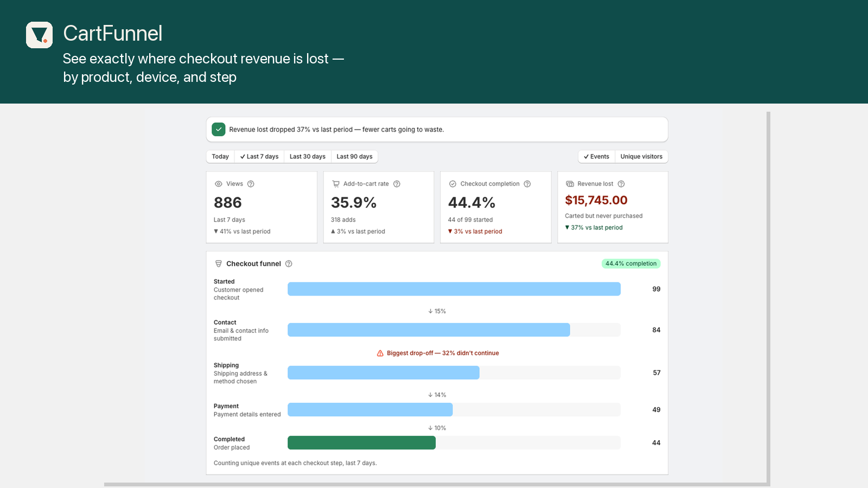
Task: Switch to the Last 90 days tab
Action: (354, 157)
